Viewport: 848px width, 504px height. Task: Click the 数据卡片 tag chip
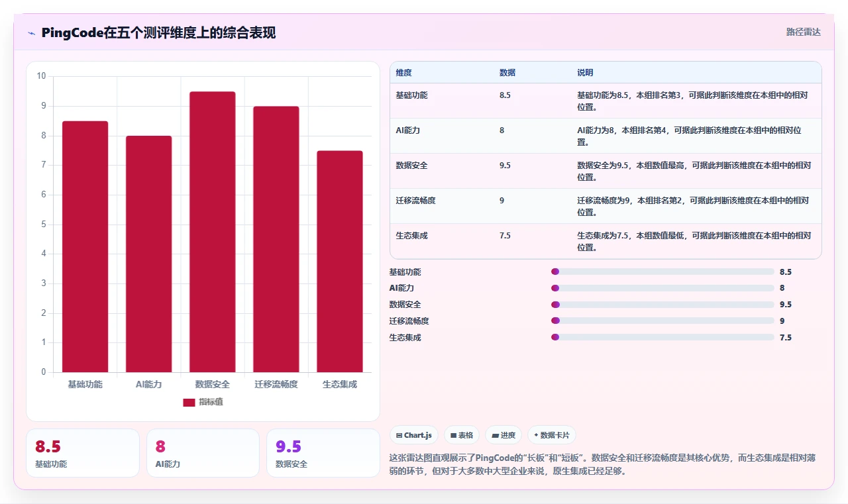(x=552, y=435)
